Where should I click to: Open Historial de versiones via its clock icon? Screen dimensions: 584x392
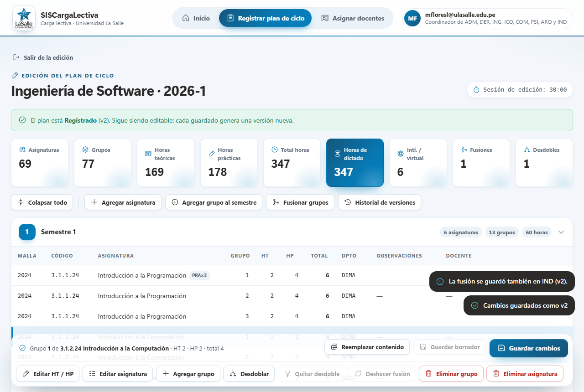pos(348,202)
